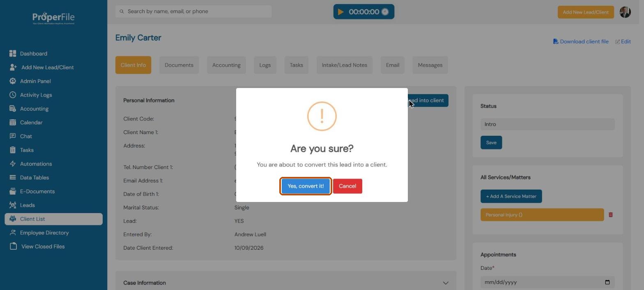This screenshot has width=644, height=290.
Task: Click the Single marital status value
Action: point(241,208)
